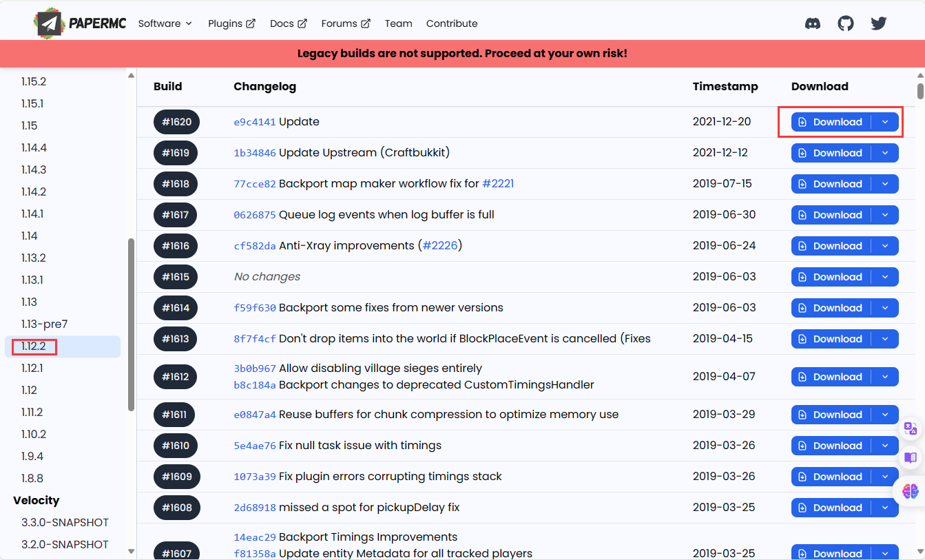This screenshot has height=560, width=925.
Task: Expand download options for build #1620
Action: (x=885, y=122)
